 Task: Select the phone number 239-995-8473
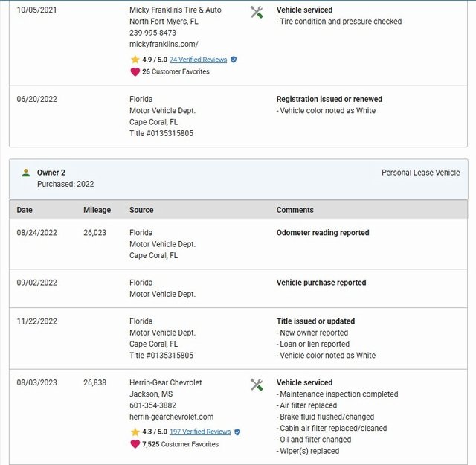click(x=152, y=33)
